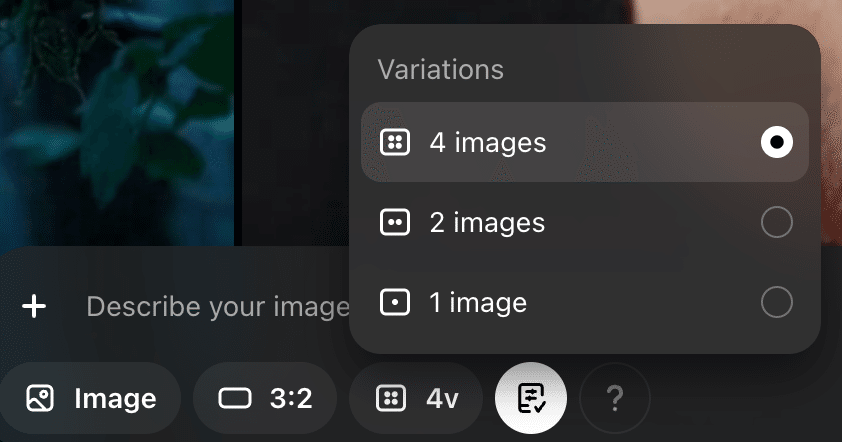Viewport: 842px width, 442px height.
Task: Collapse the 4v variations dropdown
Action: (417, 399)
